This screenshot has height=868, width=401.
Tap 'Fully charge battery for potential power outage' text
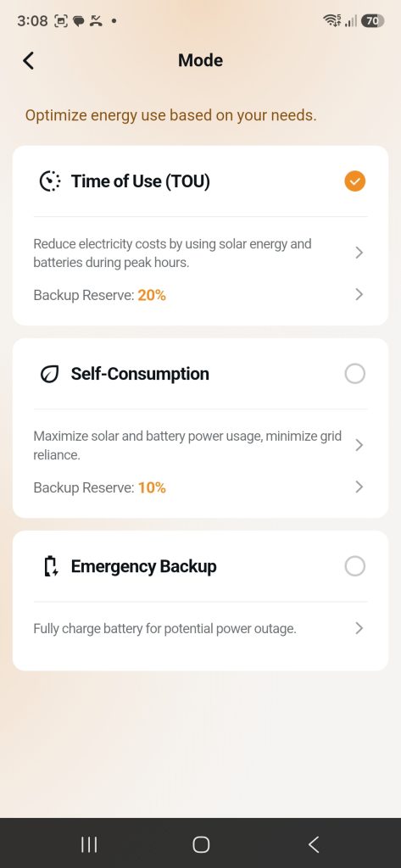165,629
